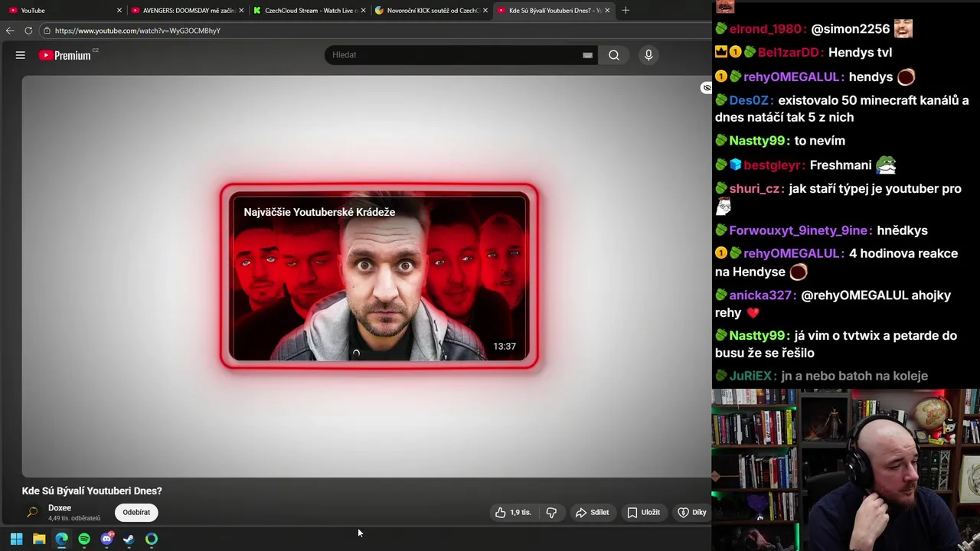Close the CzechCloud Stream tab
This screenshot has width=980, height=551.
364,11
